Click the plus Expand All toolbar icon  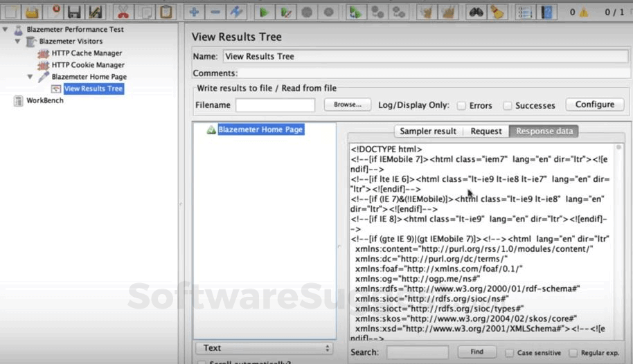[x=194, y=12]
